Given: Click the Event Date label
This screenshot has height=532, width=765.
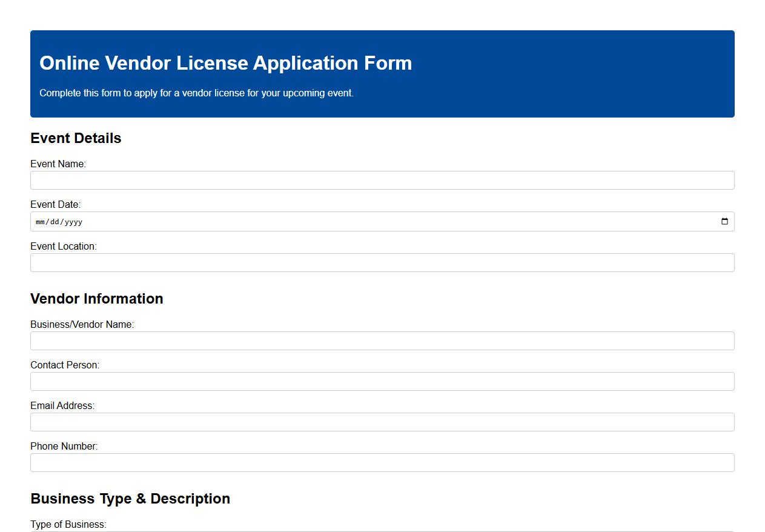Looking at the screenshot, I should coord(55,204).
